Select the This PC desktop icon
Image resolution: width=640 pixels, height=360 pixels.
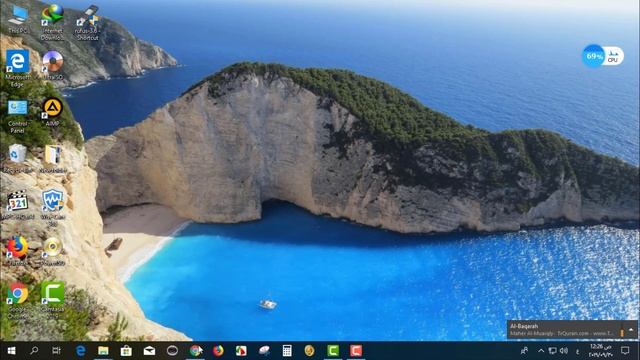point(17,19)
